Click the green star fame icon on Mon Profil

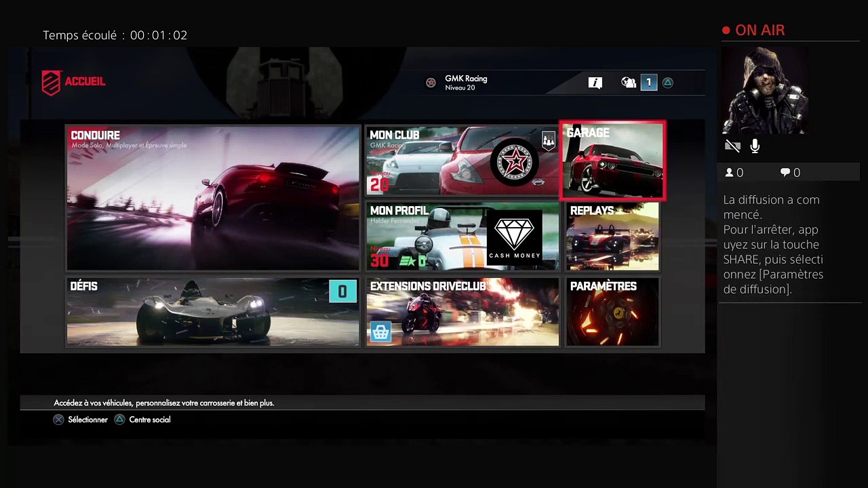click(x=408, y=261)
